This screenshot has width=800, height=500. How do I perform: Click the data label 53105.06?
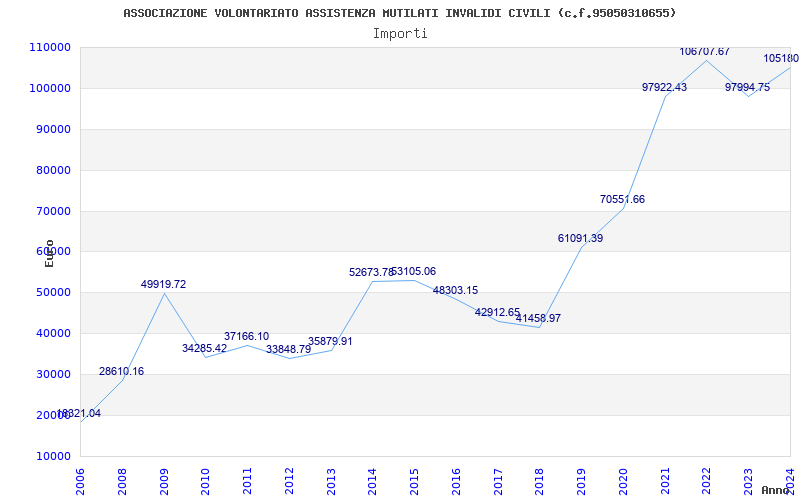click(x=414, y=271)
